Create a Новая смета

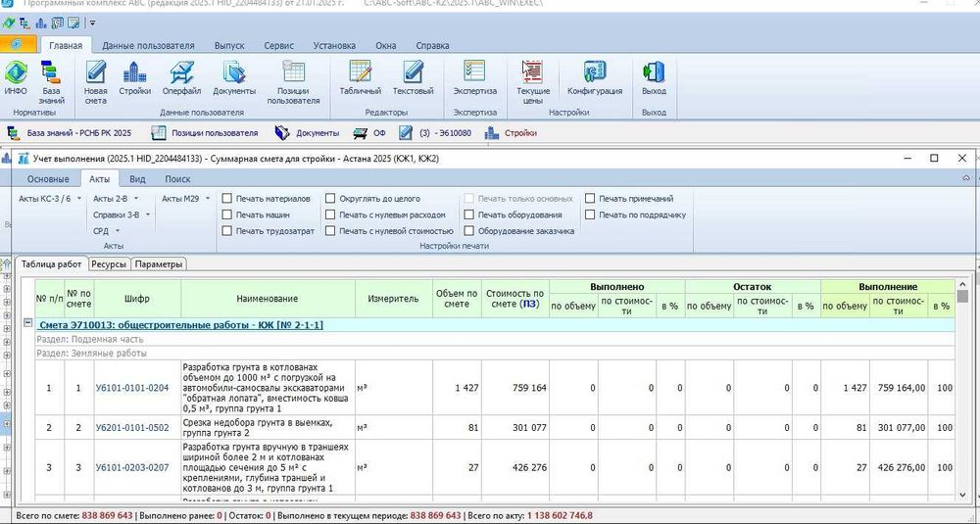[x=95, y=77]
